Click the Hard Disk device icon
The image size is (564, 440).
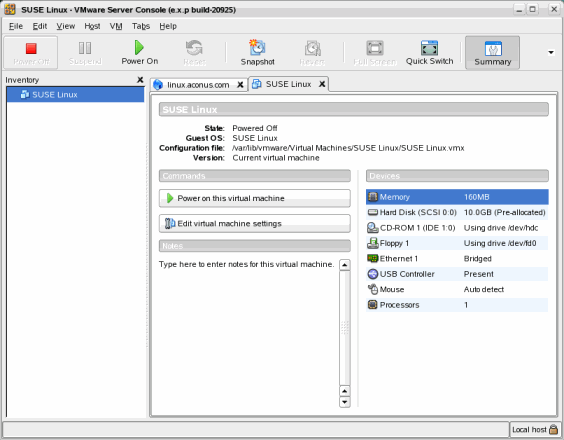(373, 212)
